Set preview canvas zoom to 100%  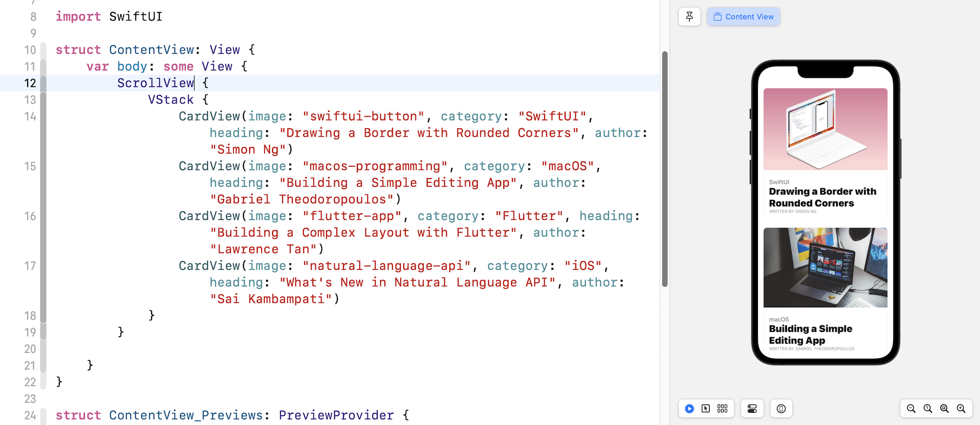pos(928,409)
